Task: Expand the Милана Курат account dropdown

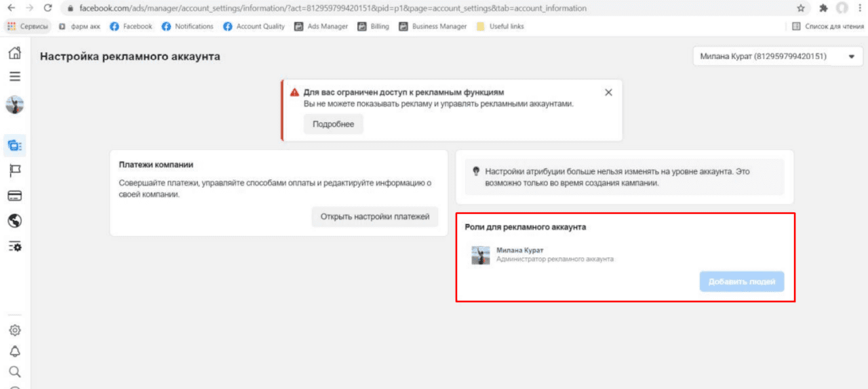Action: 777,57
